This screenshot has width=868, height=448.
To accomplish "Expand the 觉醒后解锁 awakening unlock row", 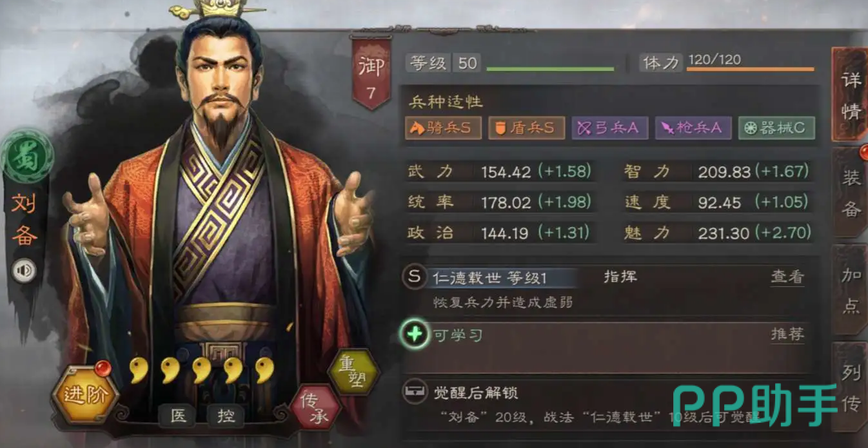I will point(606,404).
